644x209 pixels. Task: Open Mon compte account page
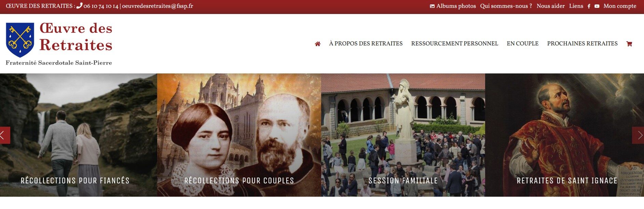pyautogui.click(x=620, y=6)
